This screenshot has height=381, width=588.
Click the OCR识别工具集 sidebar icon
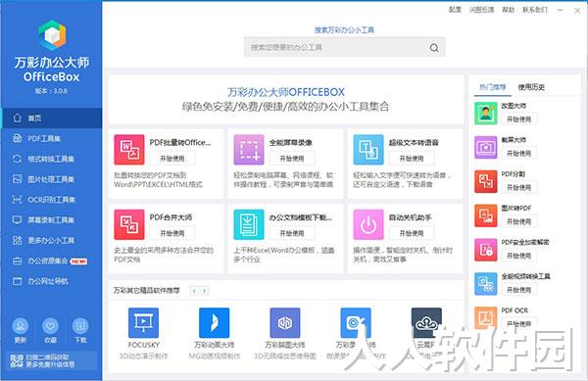tap(17, 199)
